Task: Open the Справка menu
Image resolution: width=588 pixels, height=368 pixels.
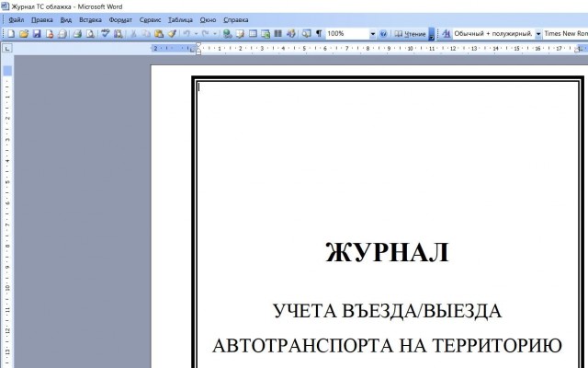Action: (236, 20)
